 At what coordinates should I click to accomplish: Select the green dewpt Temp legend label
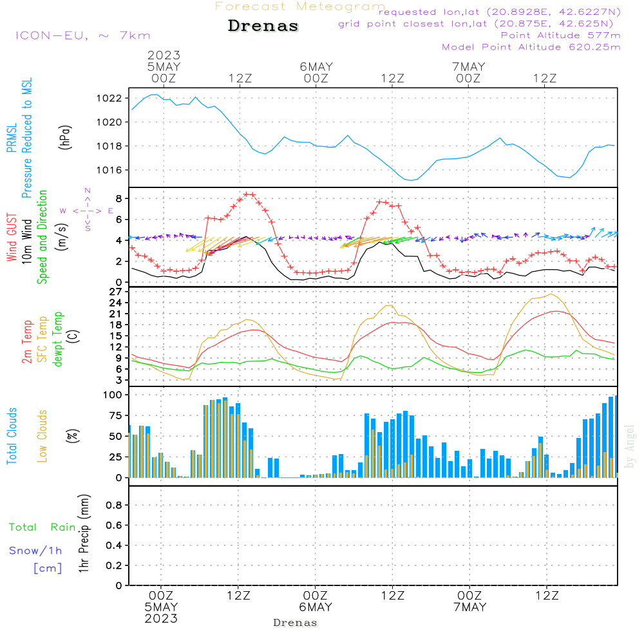coord(59,339)
